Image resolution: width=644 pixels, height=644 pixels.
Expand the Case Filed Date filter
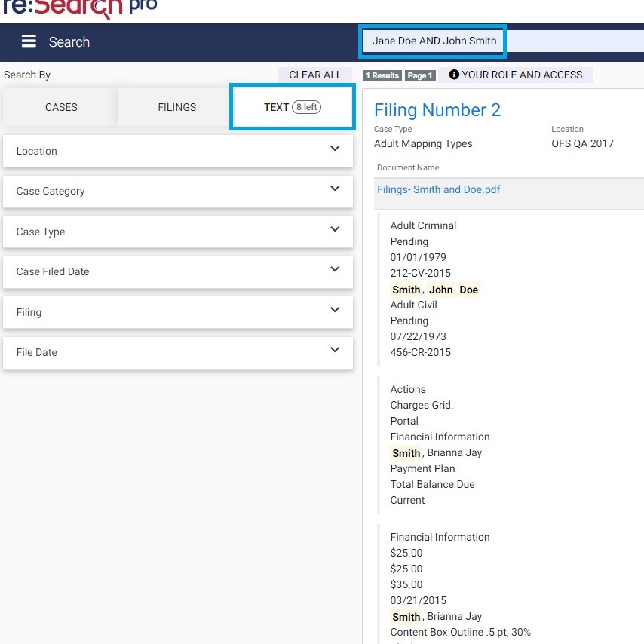tap(177, 271)
